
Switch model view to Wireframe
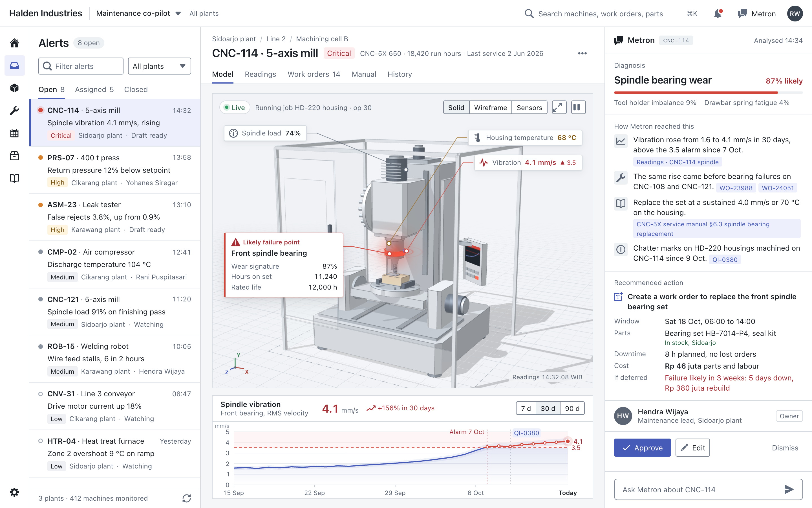[x=490, y=108]
